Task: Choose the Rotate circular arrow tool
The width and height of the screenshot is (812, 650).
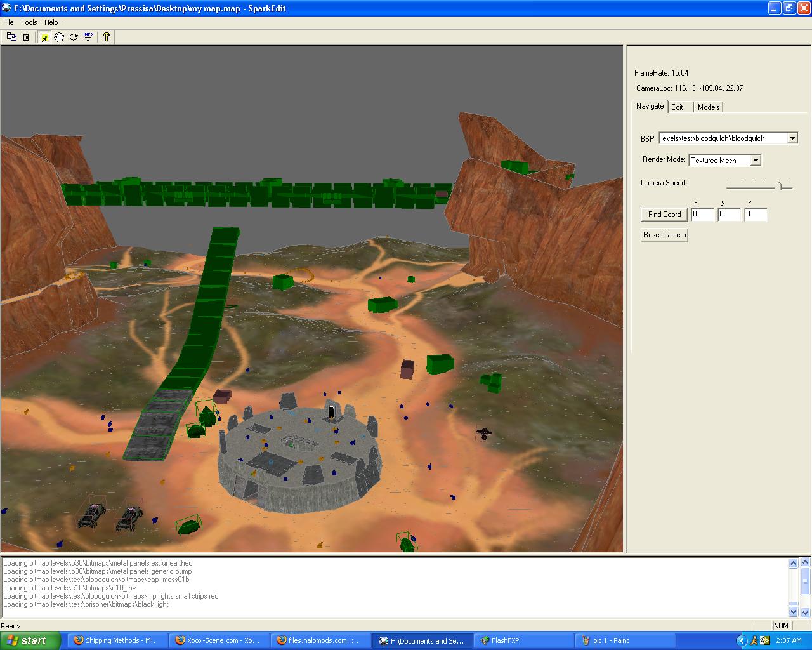Action: (74, 37)
